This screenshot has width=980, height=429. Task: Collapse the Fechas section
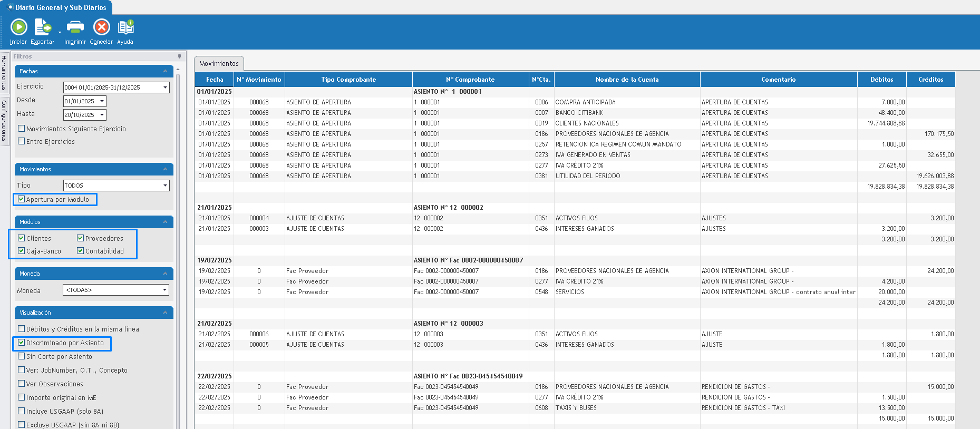165,71
